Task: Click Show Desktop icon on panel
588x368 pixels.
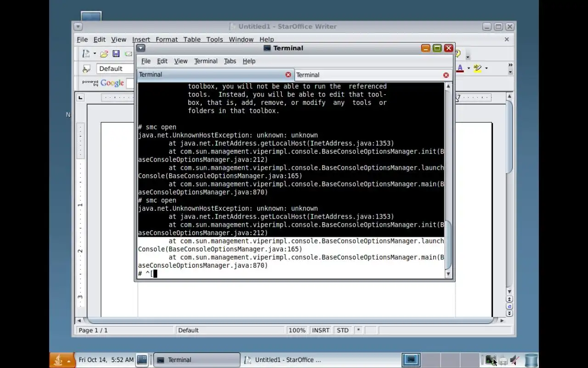Action: pos(142,360)
